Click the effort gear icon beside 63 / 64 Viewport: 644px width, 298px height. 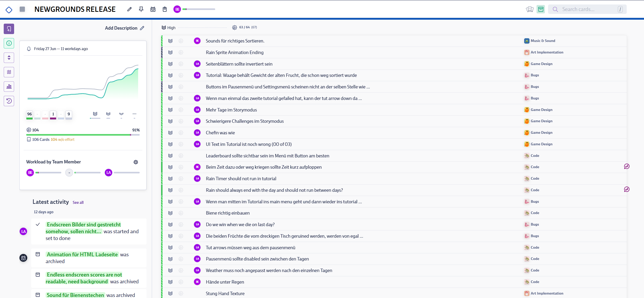(x=234, y=28)
